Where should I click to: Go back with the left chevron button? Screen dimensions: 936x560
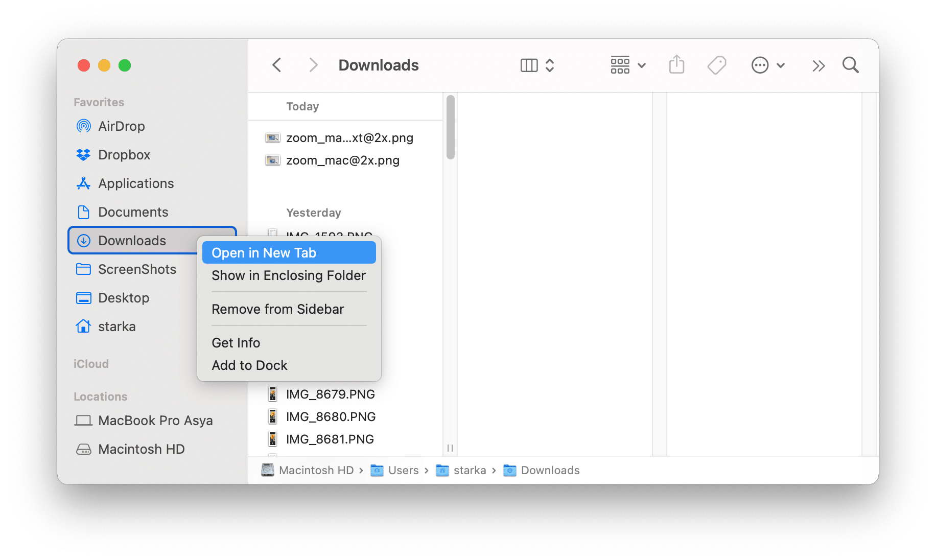(x=277, y=65)
